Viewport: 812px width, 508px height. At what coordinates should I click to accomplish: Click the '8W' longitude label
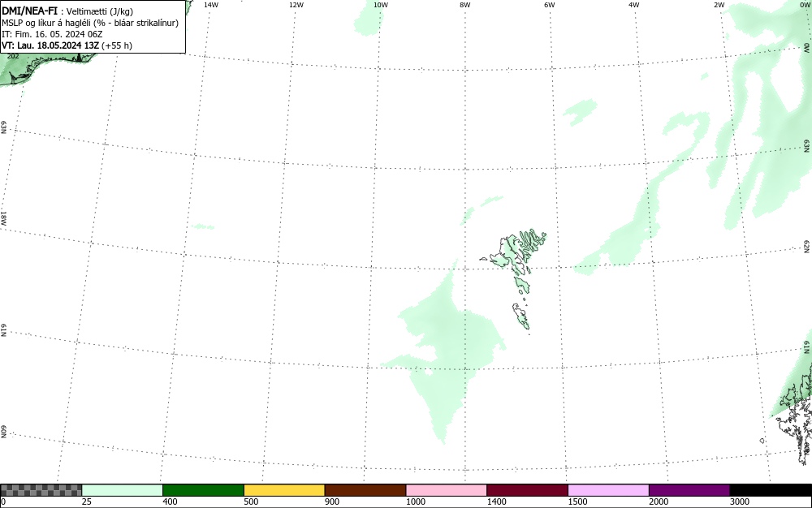click(465, 5)
